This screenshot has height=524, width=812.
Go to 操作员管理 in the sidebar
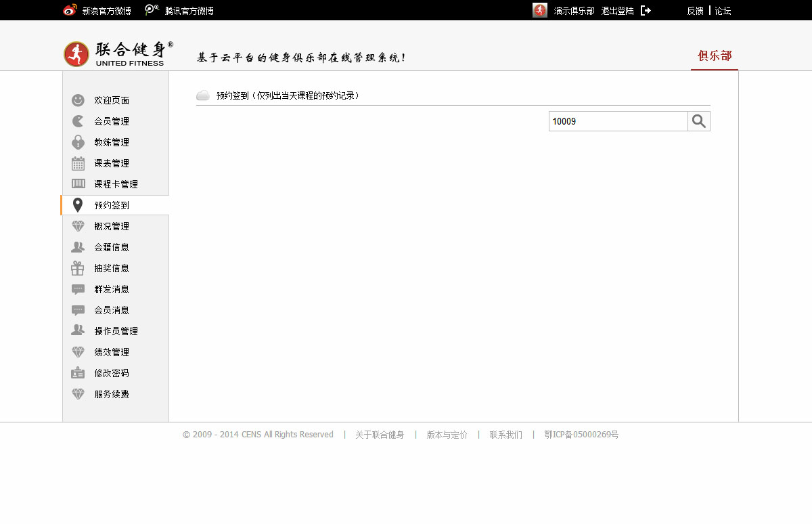tap(116, 331)
